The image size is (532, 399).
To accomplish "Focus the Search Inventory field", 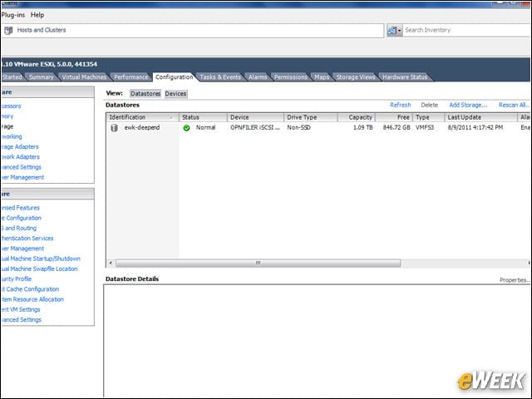I will coord(467,30).
